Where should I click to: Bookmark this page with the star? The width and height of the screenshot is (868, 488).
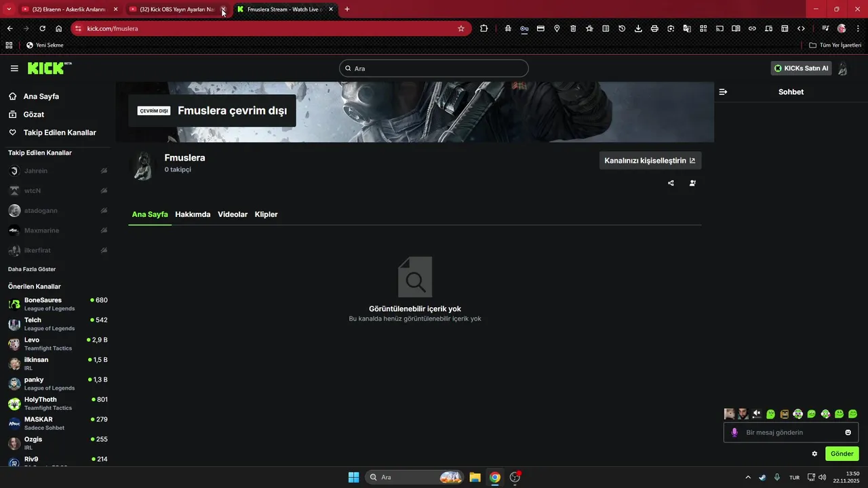(x=461, y=28)
